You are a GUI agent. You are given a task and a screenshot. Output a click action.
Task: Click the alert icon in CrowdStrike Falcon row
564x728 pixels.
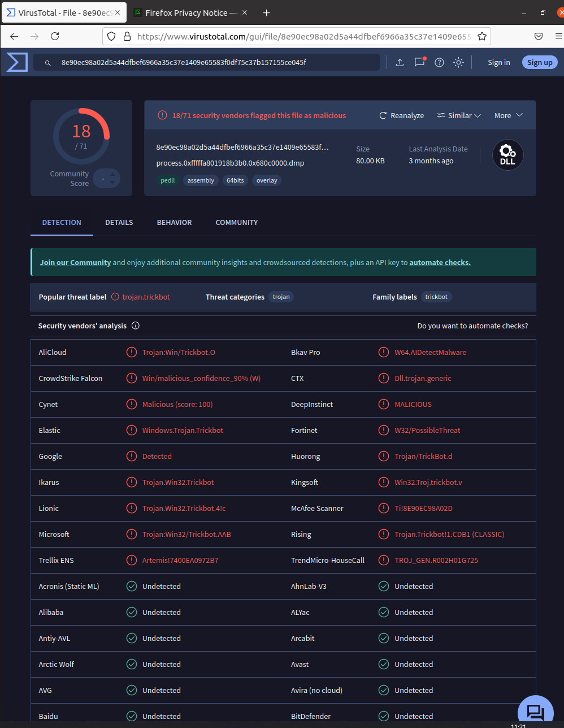click(132, 378)
